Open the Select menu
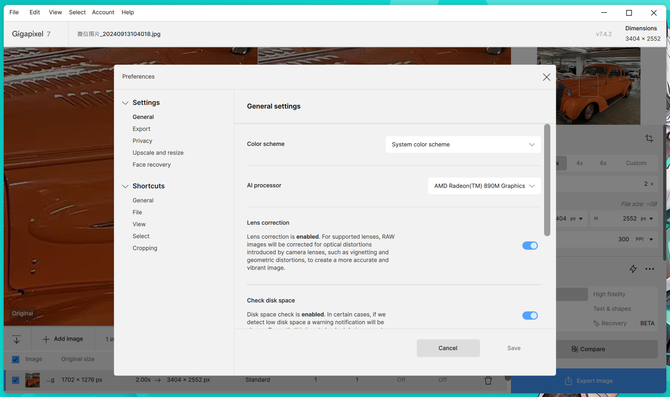Screen dimensions: 670x397 tap(77, 12)
